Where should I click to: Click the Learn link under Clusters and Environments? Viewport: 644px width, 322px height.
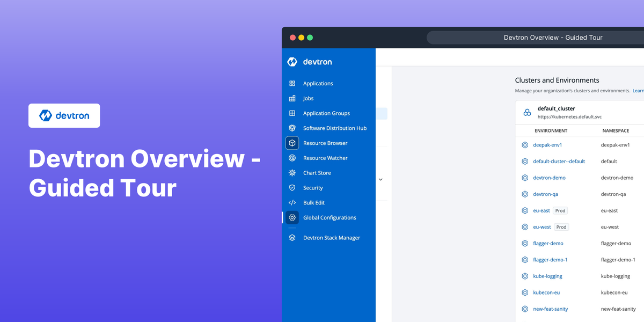(x=638, y=91)
